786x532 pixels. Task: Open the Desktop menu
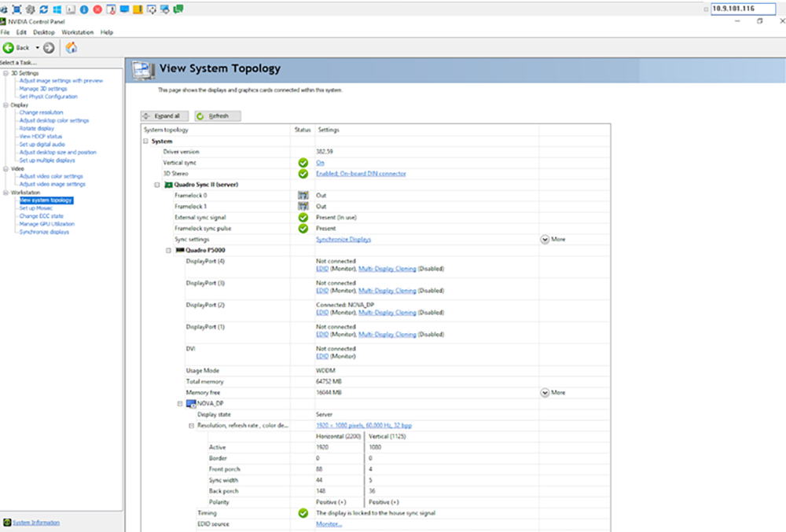coord(44,32)
